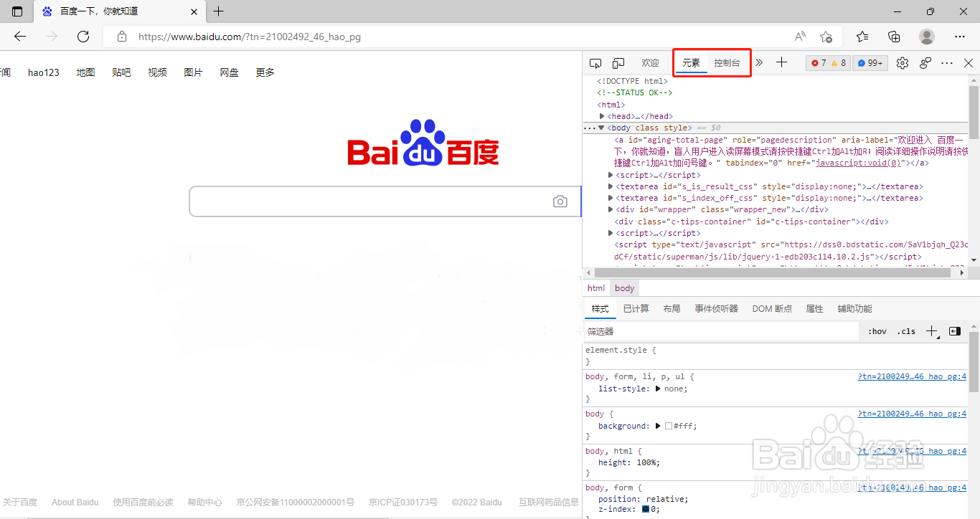Viewport: 980px width, 519px height.
Task: Expand textarea s_index_off_css node
Action: click(x=611, y=198)
